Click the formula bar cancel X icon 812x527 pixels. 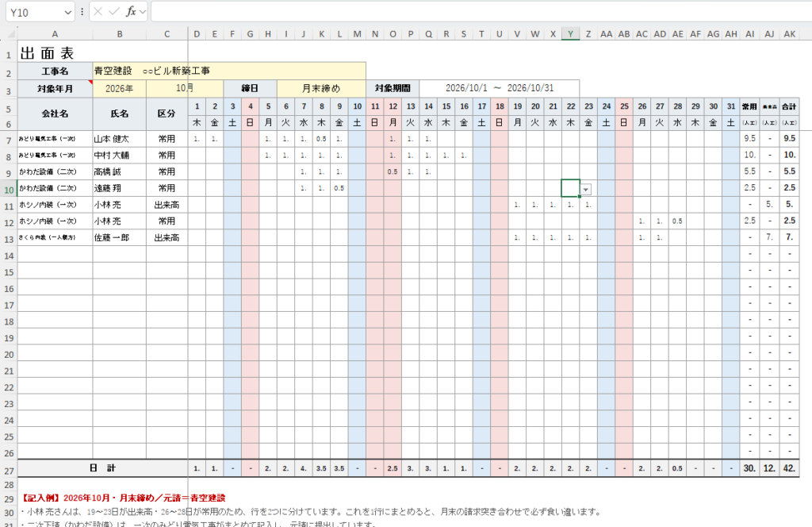98,11
